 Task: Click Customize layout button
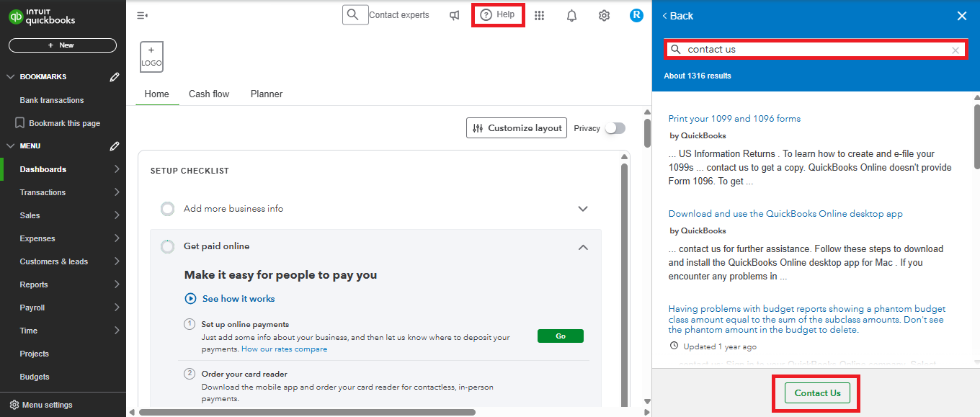pyautogui.click(x=517, y=128)
